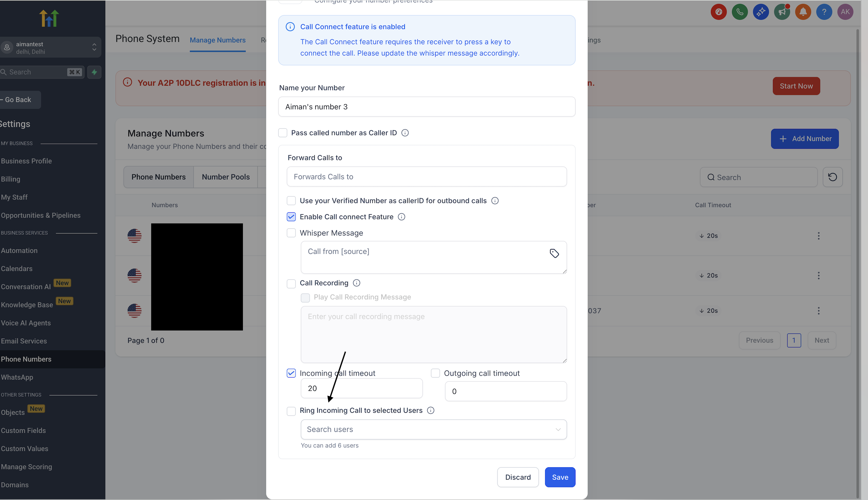
Task: Click the Forwards Calls to input field
Action: 427,177
